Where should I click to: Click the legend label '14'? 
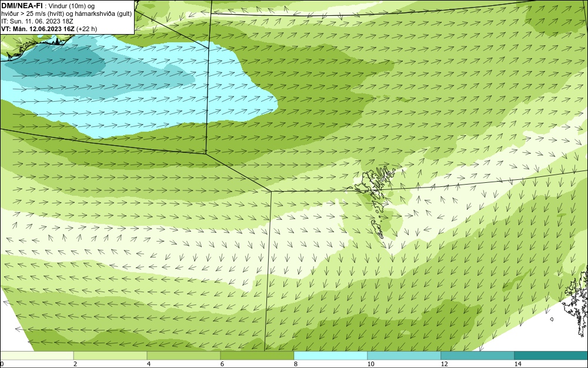click(x=517, y=364)
